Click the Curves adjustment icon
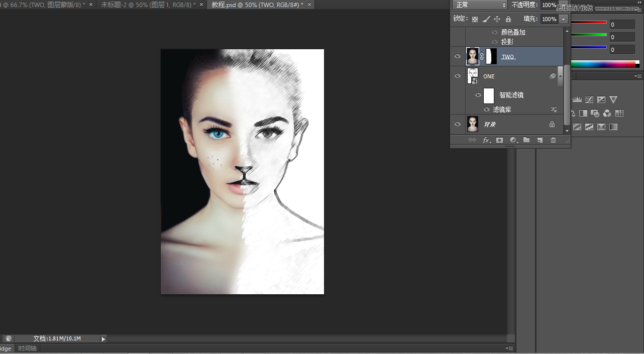This screenshot has height=354, width=644. [x=589, y=100]
